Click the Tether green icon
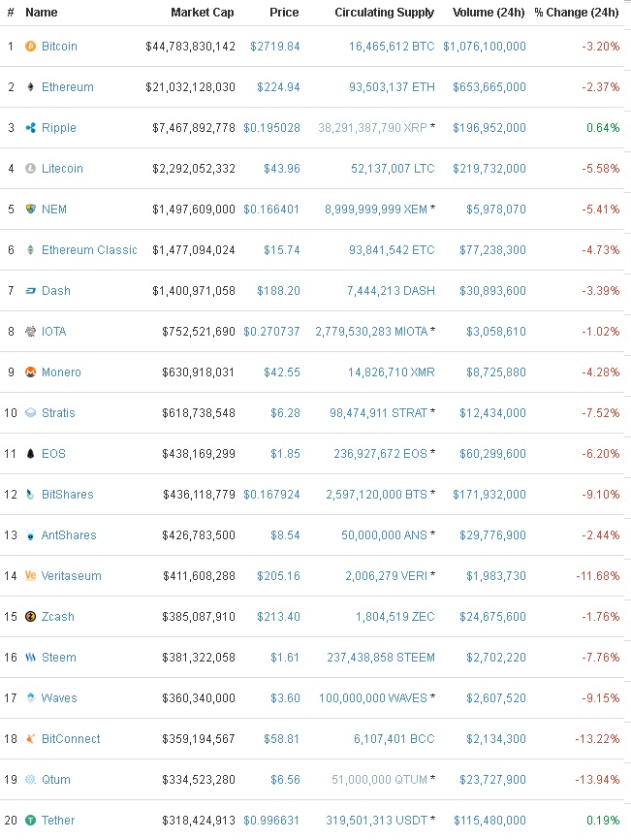The image size is (631, 840). (30, 820)
